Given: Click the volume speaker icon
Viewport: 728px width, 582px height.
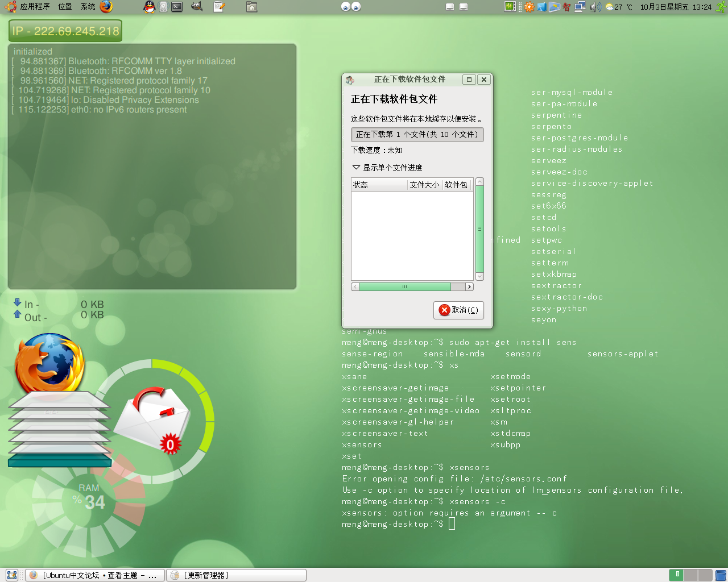Looking at the screenshot, I should (595, 7).
